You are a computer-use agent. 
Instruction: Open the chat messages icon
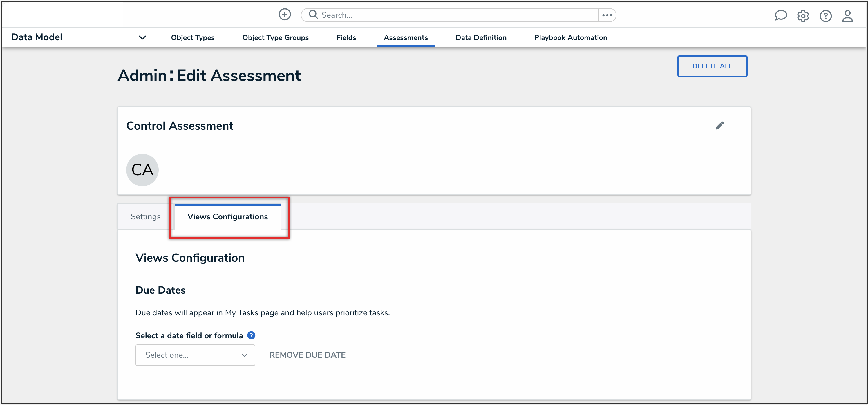click(781, 15)
